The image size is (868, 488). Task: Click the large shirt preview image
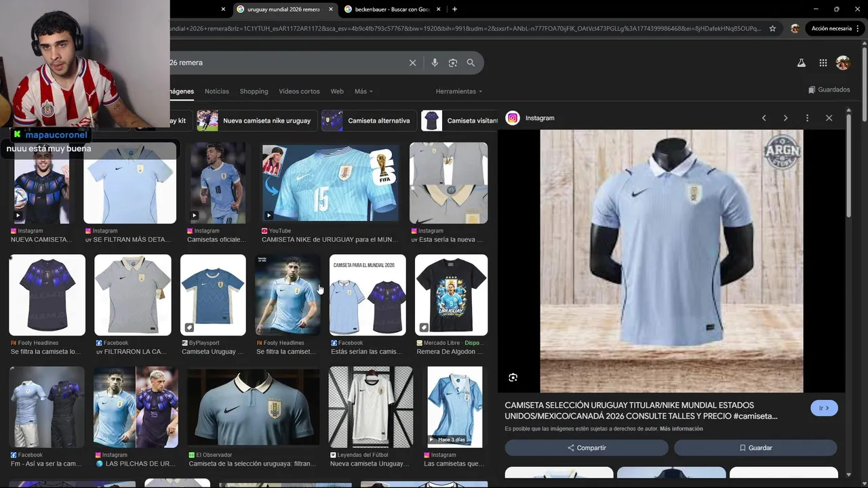point(671,261)
